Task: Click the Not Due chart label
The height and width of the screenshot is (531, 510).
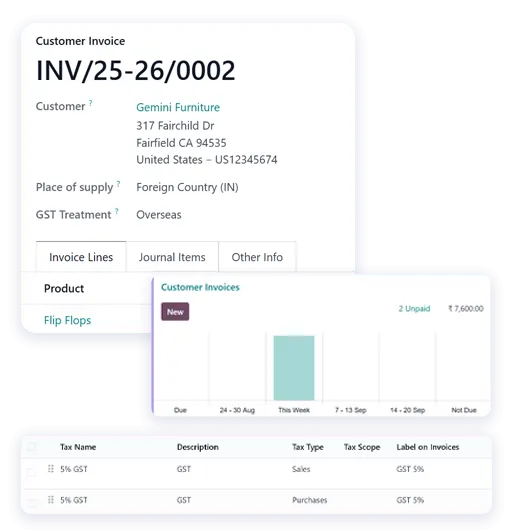Action: [x=464, y=410]
